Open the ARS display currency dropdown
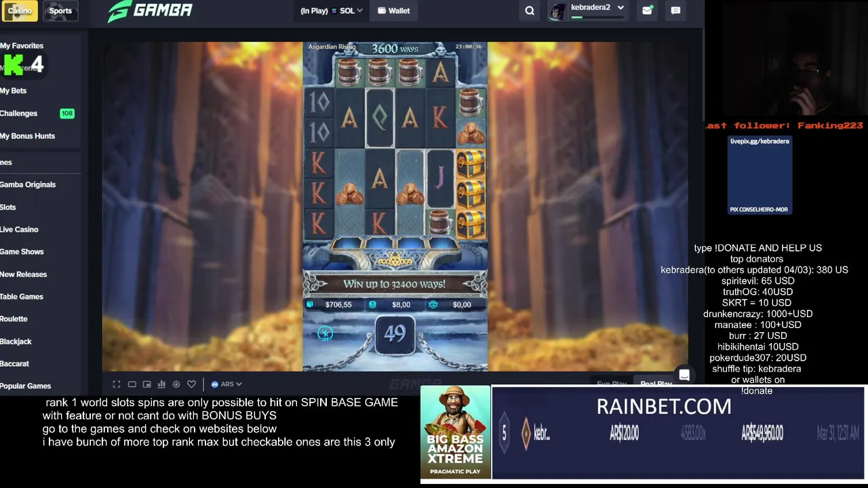Viewport: 868px width, 488px height. tap(226, 384)
